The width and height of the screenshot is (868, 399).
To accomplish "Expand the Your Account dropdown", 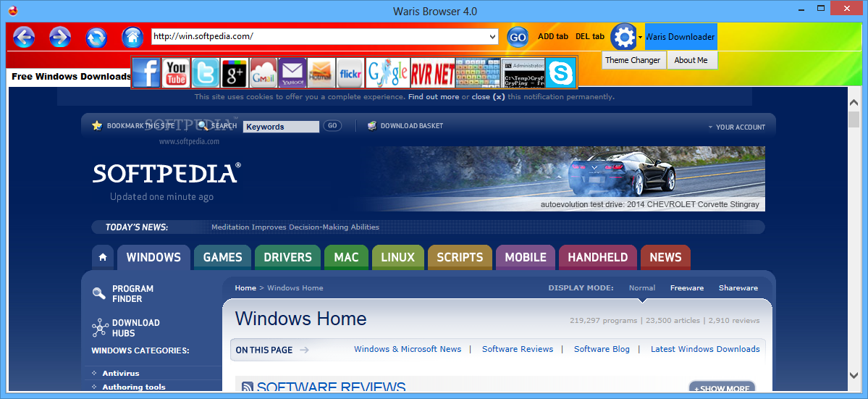I will [736, 127].
